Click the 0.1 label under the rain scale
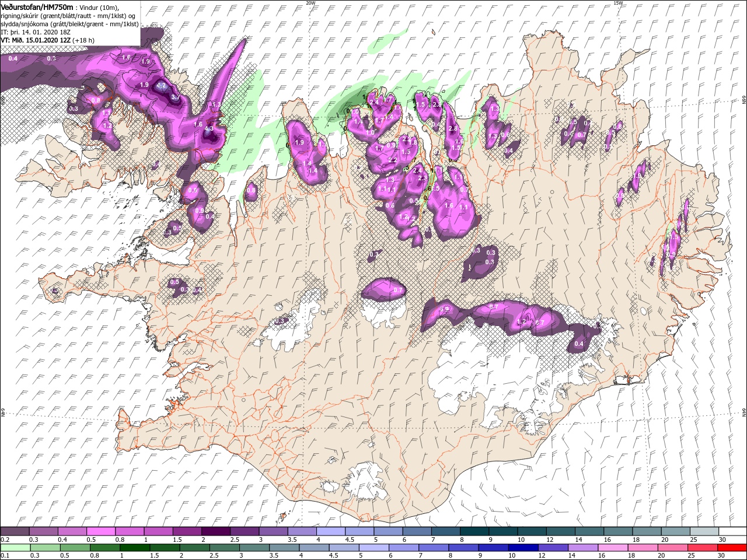Viewport: 747px width, 560px height. (5, 555)
